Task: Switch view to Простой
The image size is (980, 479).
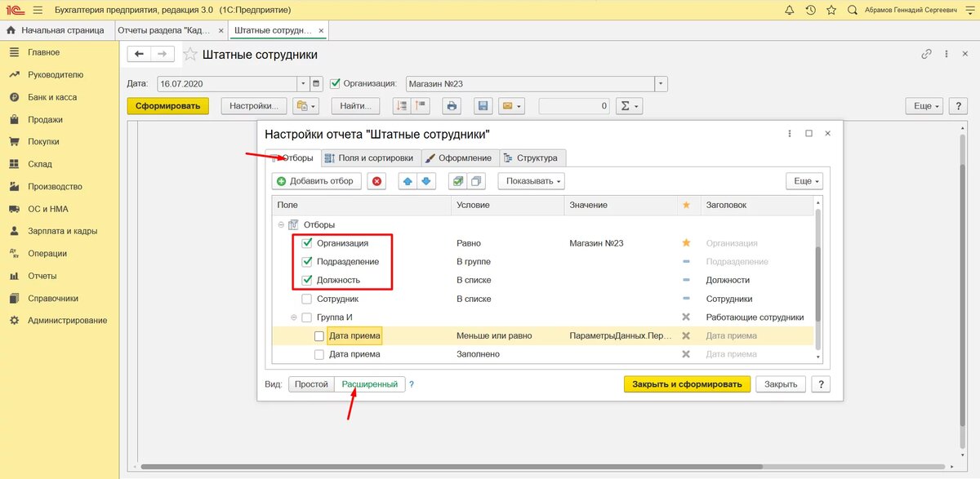Action: (311, 384)
